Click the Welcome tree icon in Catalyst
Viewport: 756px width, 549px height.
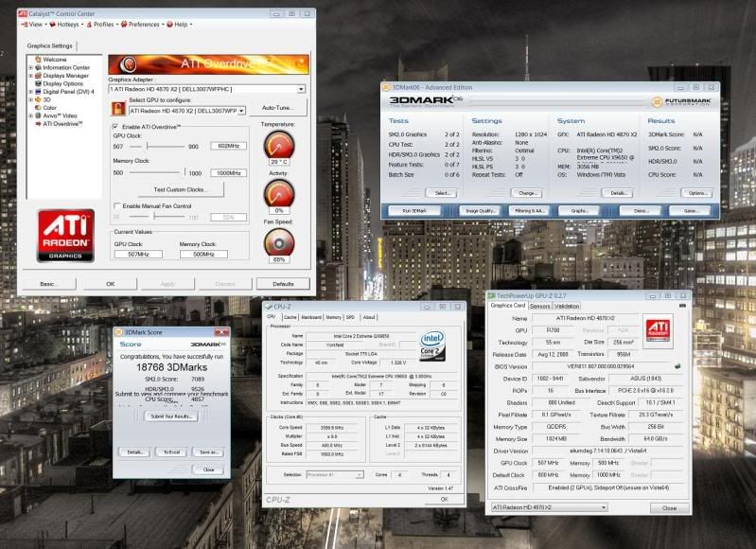[38, 60]
